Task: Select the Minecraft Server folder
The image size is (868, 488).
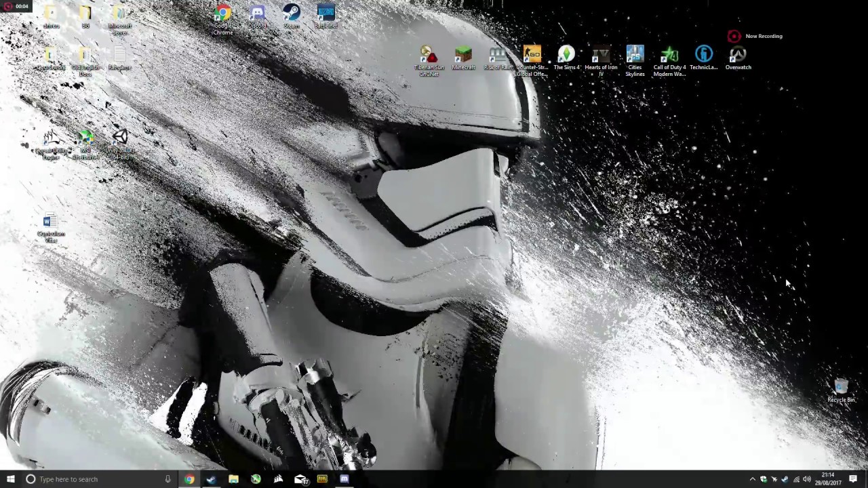Action: 119,20
